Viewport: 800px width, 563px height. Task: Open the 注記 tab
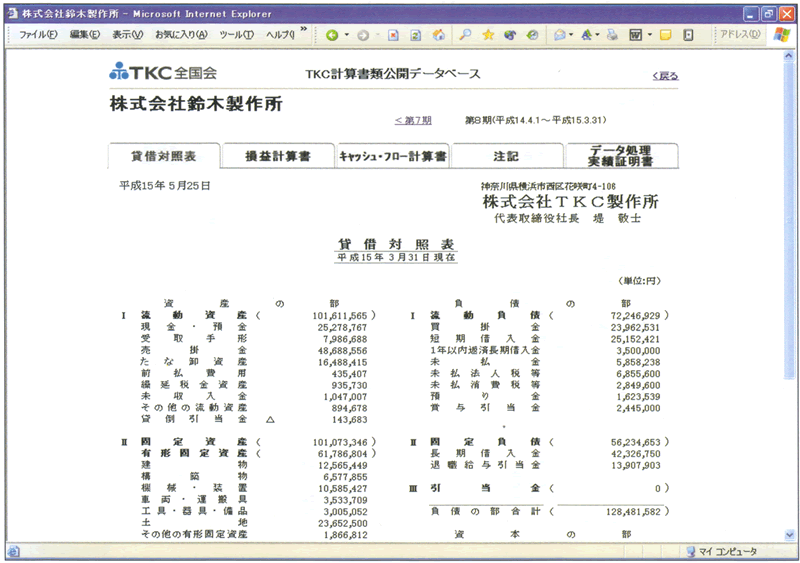coord(506,156)
